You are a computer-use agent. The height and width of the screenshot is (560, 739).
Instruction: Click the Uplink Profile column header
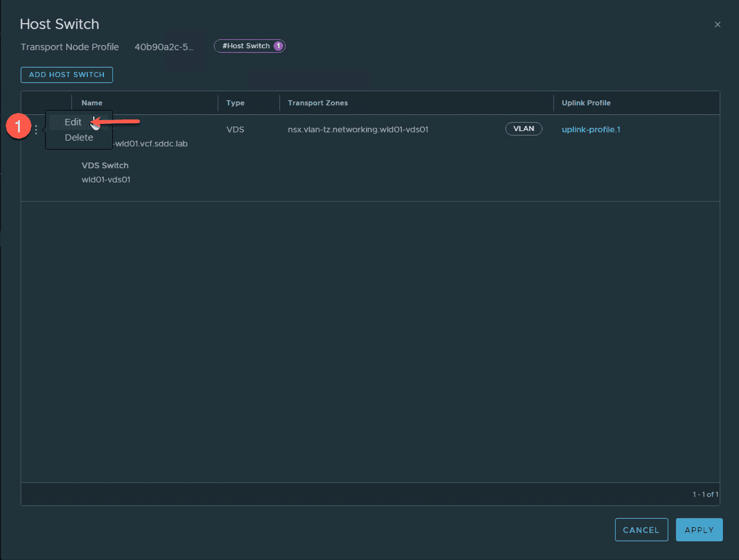click(x=586, y=103)
